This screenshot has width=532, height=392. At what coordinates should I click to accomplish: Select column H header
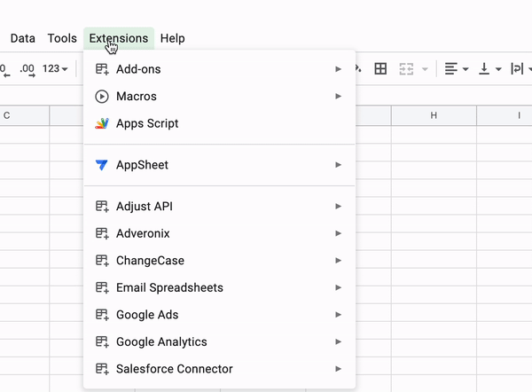tap(434, 115)
